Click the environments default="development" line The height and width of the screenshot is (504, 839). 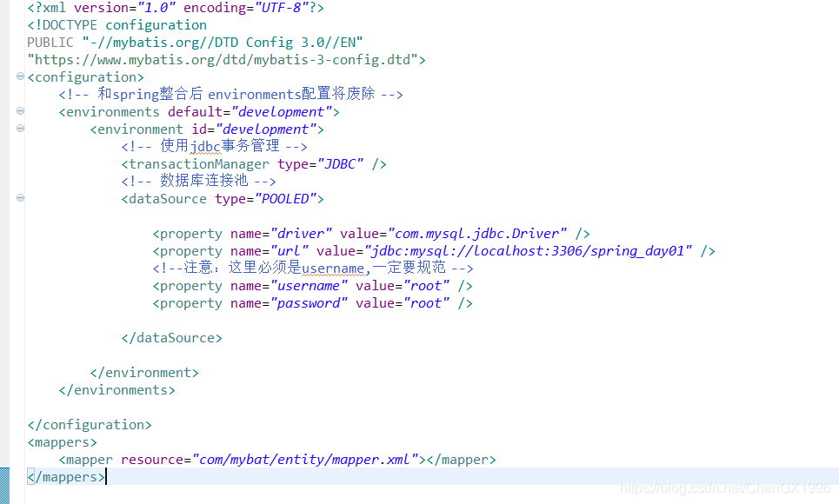pyautogui.click(x=199, y=112)
